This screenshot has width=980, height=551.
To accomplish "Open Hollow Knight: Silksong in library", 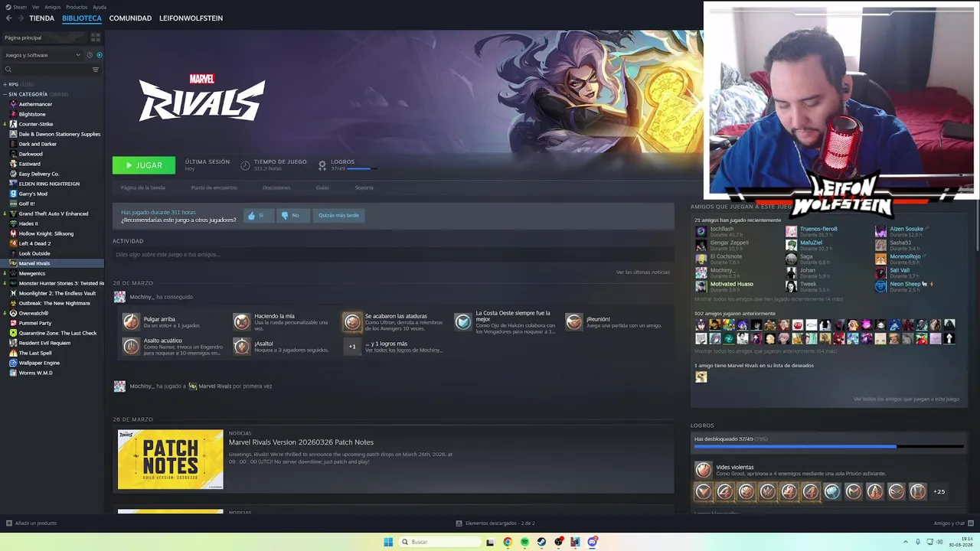I will point(46,233).
